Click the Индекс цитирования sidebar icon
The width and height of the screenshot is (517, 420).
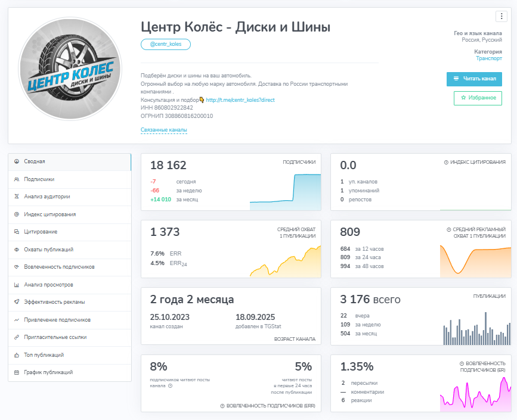[17, 214]
